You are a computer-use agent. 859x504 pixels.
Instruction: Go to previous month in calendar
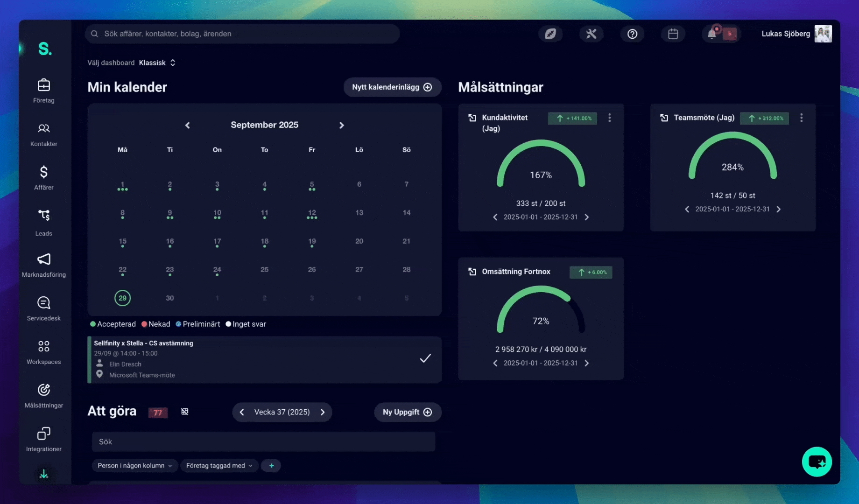click(188, 125)
